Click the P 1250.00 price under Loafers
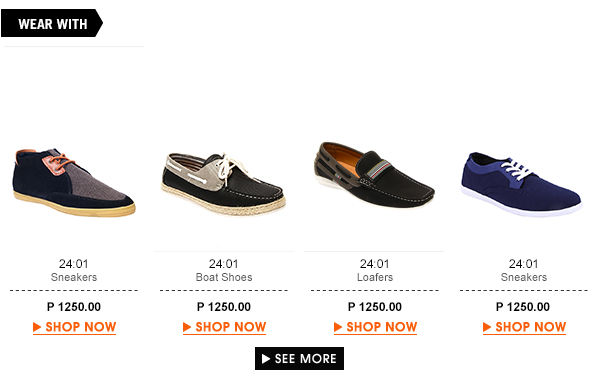 (x=375, y=307)
